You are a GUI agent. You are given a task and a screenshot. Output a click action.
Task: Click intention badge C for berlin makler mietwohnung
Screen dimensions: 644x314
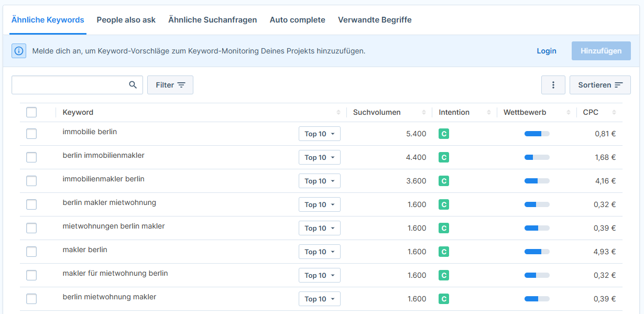444,204
